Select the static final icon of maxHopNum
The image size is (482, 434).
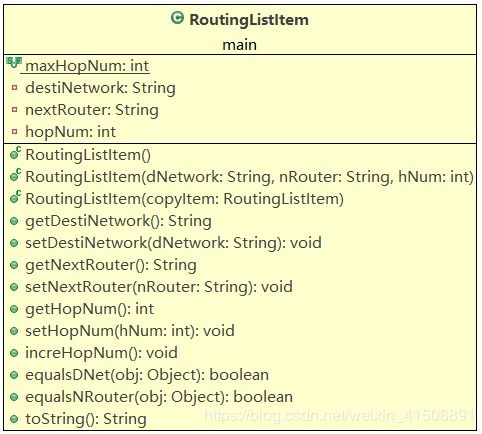[14, 62]
